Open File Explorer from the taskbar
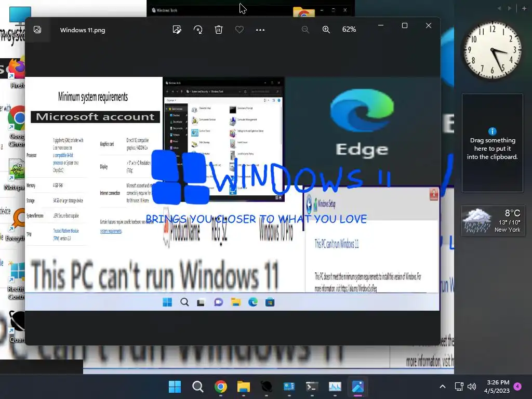 244,387
